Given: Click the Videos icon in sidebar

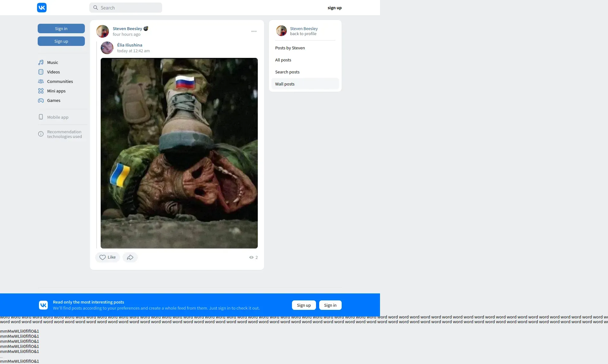Looking at the screenshot, I should pos(41,72).
